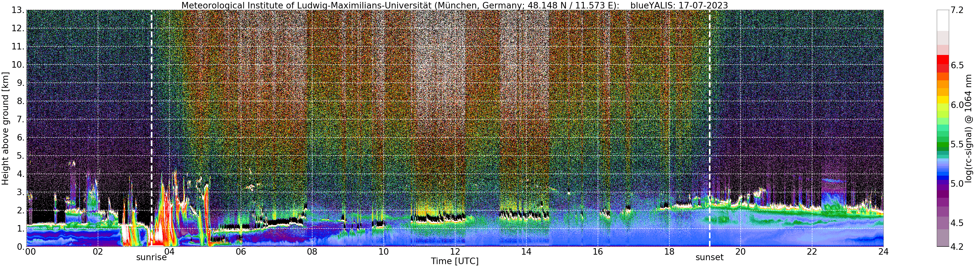Image resolution: width=980 pixels, height=268 pixels.
Task: Click the '4.2' colorbar value
Action: coord(957,247)
